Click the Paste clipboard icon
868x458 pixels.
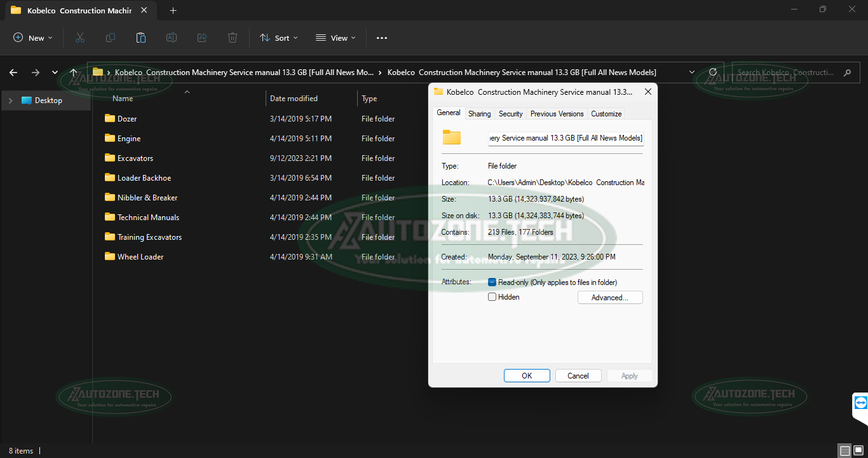coord(141,38)
